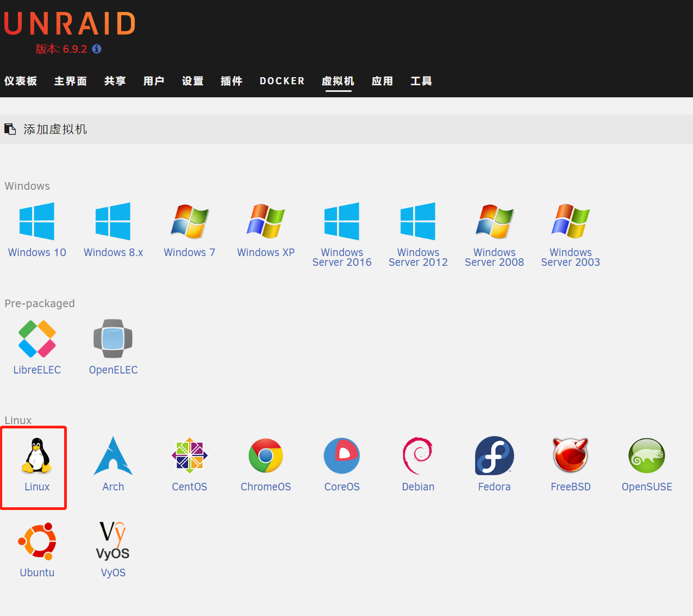
Task: Click the CentOS text label
Action: (190, 487)
